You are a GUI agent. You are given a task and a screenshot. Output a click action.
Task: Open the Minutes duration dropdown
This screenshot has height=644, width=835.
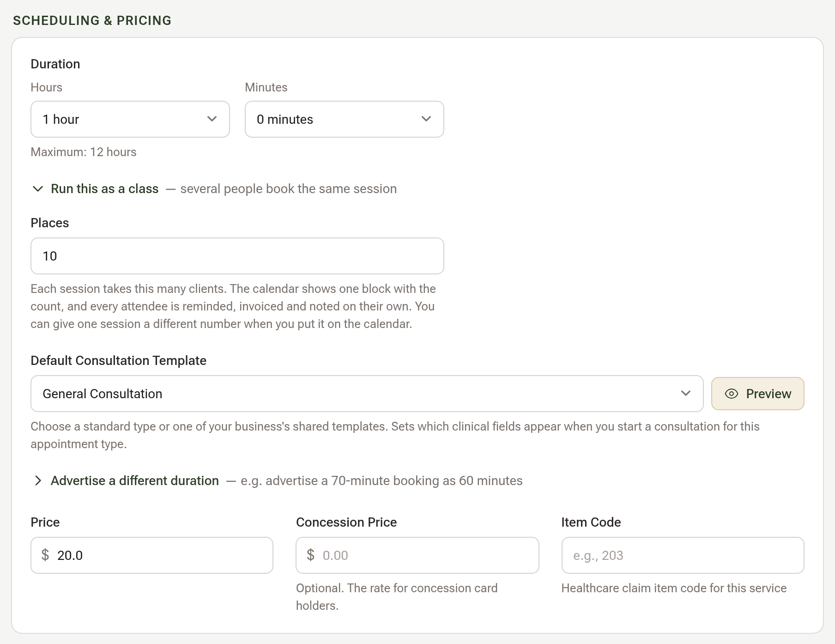(345, 119)
